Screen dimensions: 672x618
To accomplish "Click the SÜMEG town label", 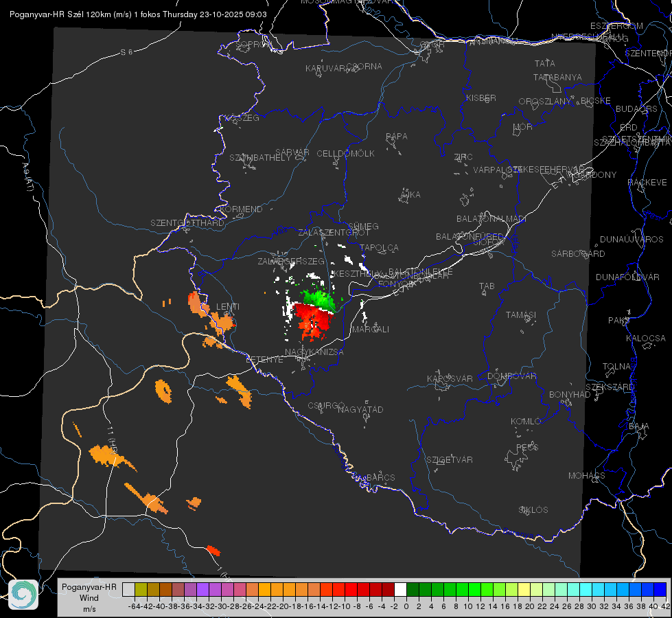I will [363, 226].
